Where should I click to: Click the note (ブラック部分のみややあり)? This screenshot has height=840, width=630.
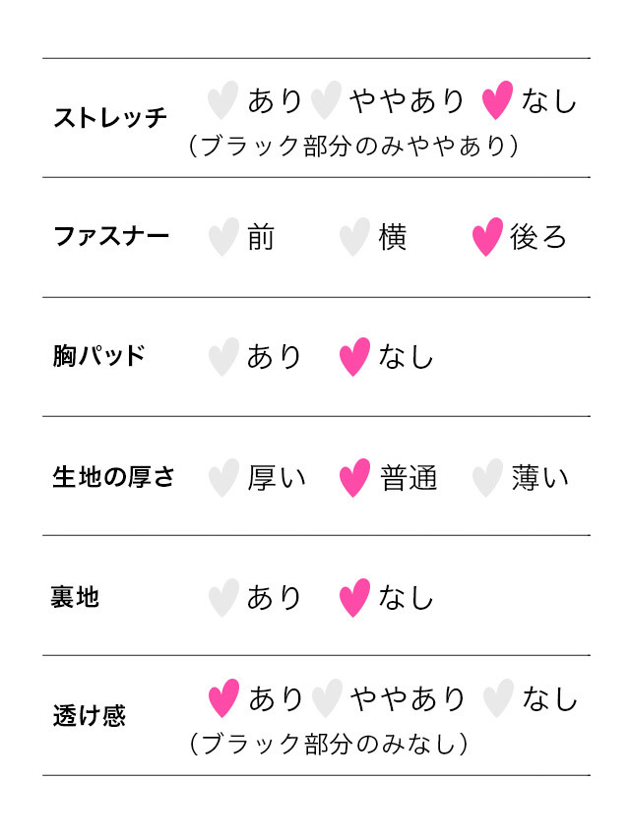353,146
